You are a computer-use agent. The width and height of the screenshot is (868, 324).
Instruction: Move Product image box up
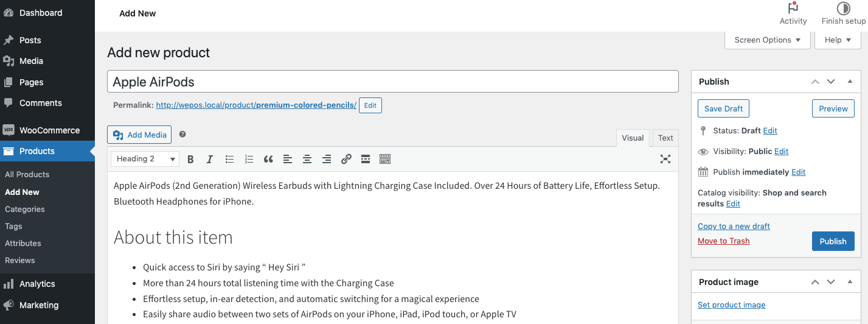click(x=815, y=282)
